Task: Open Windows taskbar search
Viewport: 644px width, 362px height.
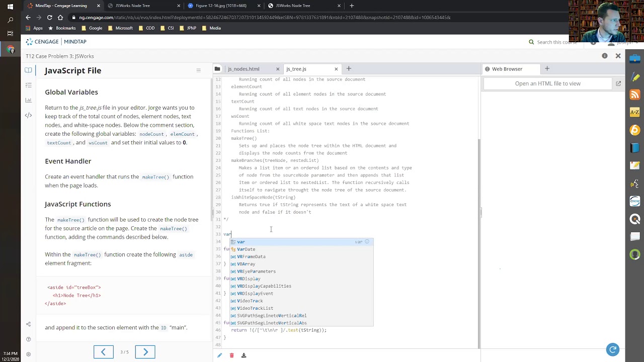Action: 10,20
